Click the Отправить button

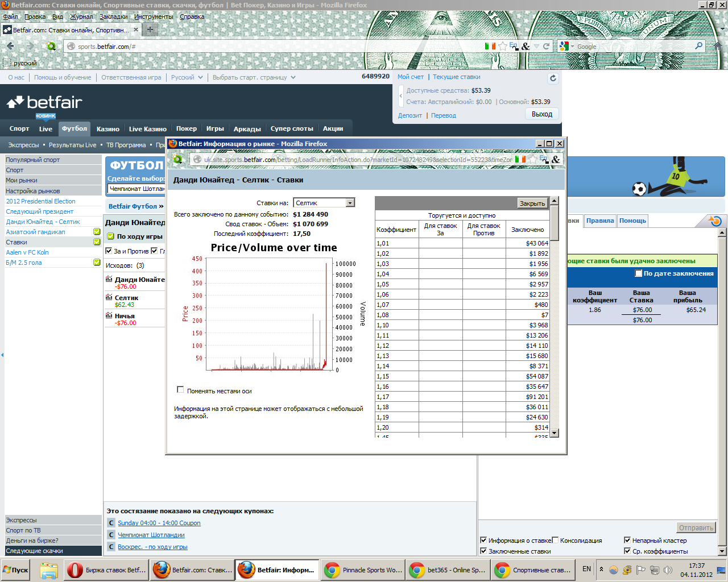pos(696,527)
